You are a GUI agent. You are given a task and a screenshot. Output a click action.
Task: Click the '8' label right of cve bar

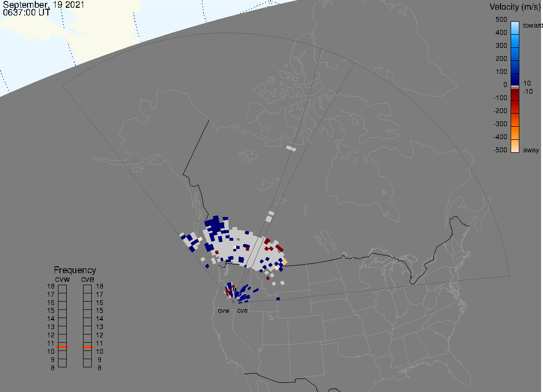[x=100, y=368]
